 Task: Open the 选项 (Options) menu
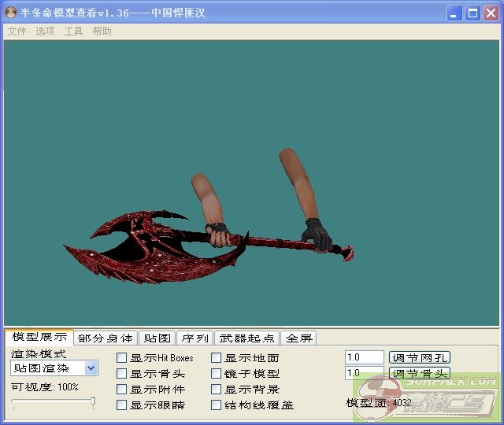click(x=45, y=31)
